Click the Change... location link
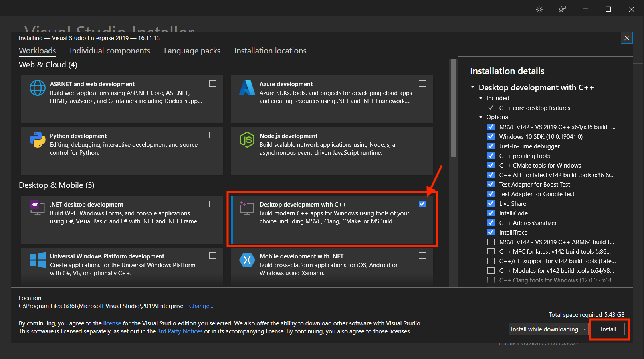This screenshot has width=644, height=359. [x=201, y=306]
